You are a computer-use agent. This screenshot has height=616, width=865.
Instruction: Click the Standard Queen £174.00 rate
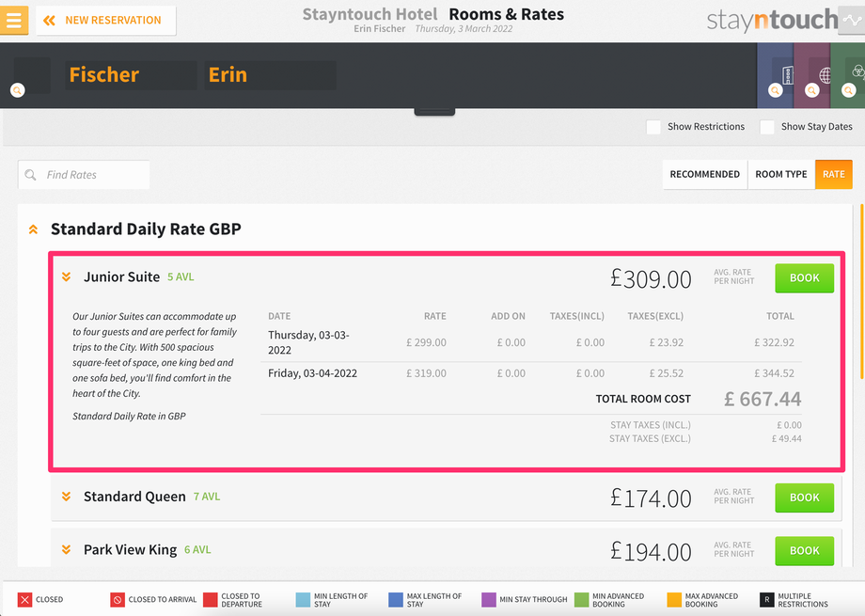tap(651, 498)
